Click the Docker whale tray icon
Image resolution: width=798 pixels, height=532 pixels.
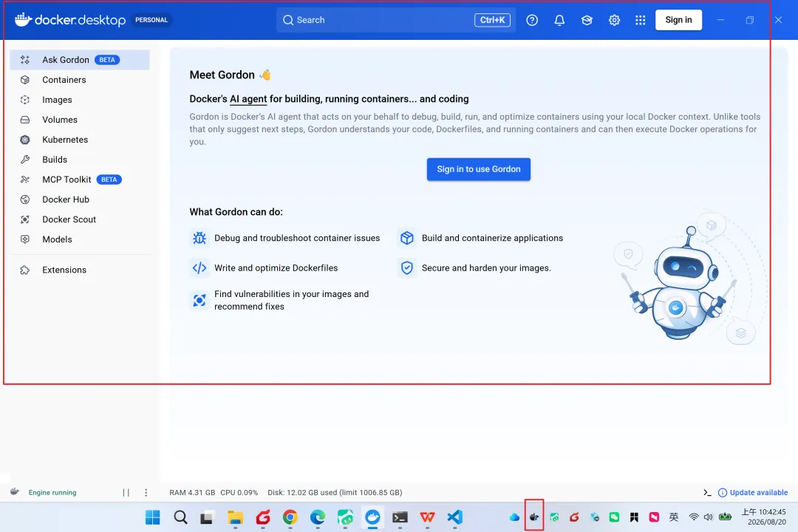click(534, 517)
